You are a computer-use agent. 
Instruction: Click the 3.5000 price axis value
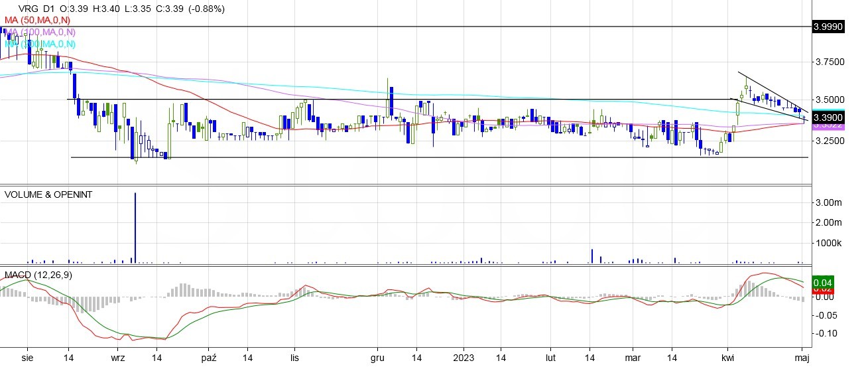828,100
